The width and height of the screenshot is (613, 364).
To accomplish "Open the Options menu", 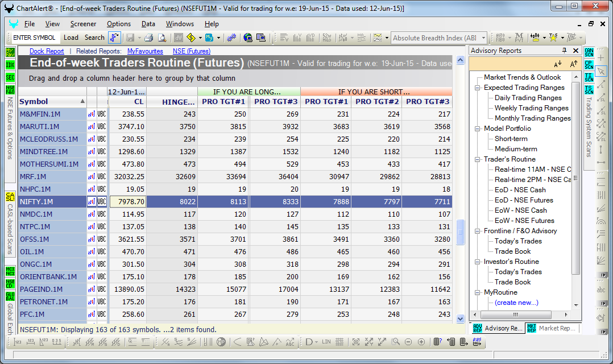I will click(119, 24).
